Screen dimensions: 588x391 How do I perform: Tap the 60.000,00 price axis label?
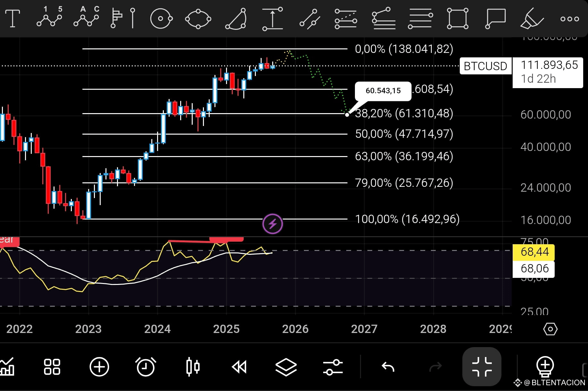pyautogui.click(x=546, y=114)
